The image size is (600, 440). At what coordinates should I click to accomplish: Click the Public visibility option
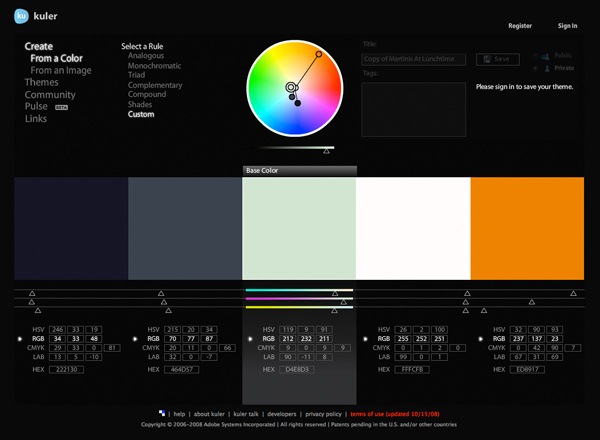(563, 56)
